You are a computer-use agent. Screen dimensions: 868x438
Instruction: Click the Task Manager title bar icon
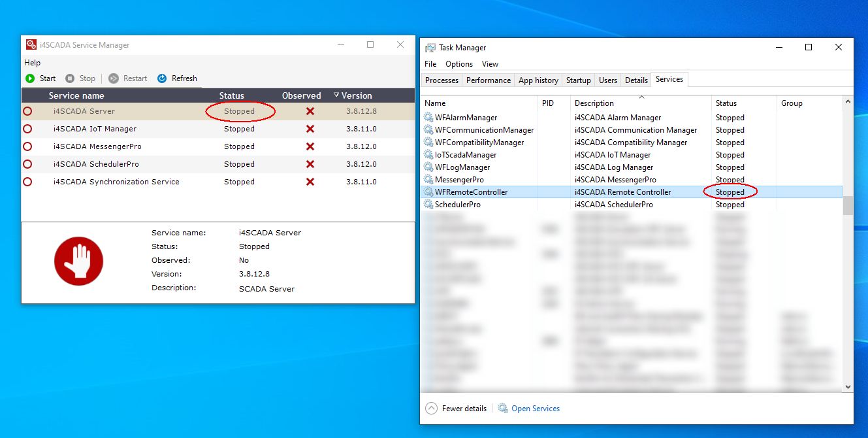(430, 48)
